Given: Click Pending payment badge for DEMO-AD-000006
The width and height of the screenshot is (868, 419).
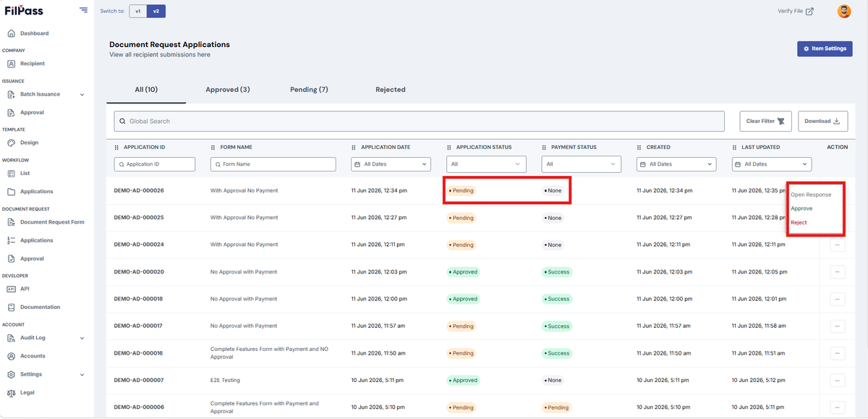Looking at the screenshot, I should 556,407.
